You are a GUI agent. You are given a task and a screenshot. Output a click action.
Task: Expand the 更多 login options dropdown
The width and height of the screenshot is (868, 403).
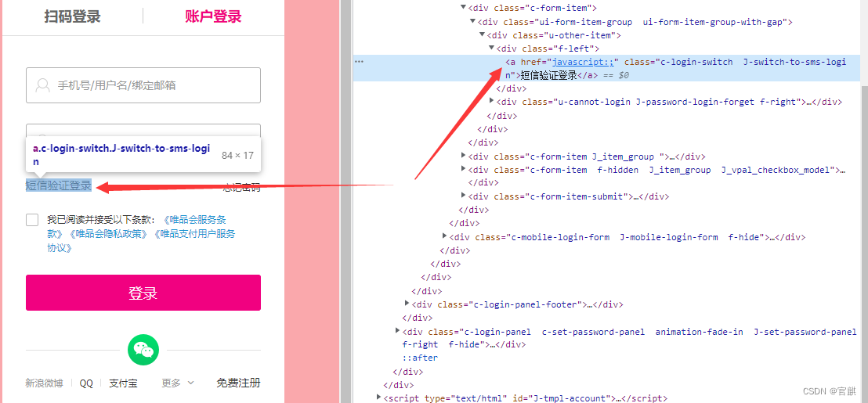pyautogui.click(x=178, y=383)
